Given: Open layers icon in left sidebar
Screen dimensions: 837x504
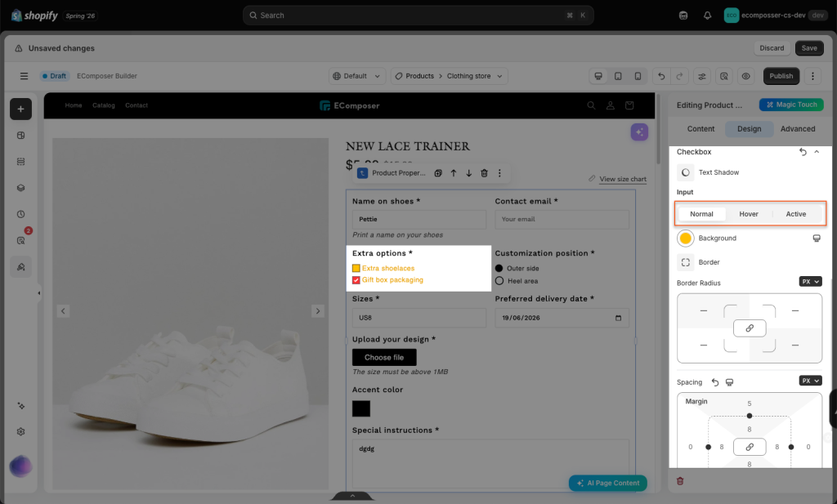Looking at the screenshot, I should click(20, 188).
